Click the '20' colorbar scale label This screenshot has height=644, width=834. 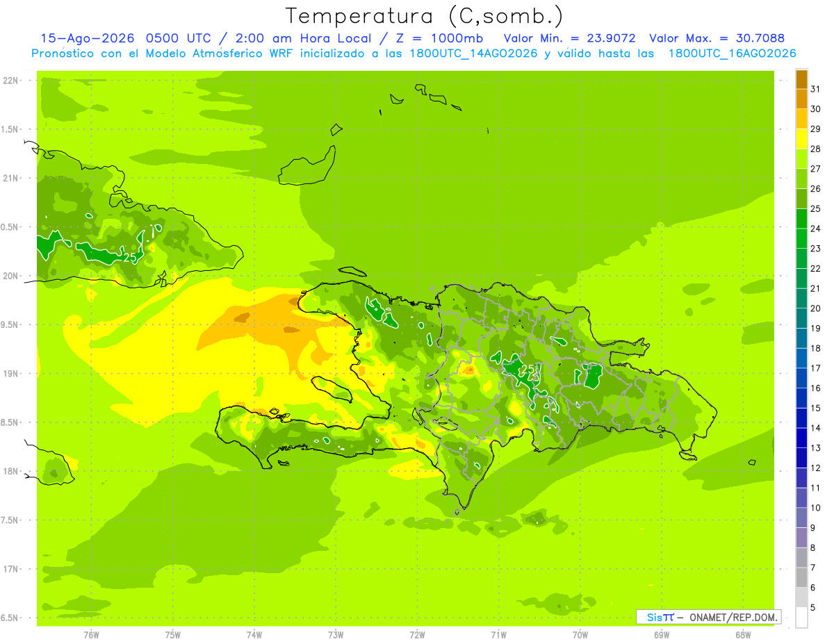(x=816, y=308)
